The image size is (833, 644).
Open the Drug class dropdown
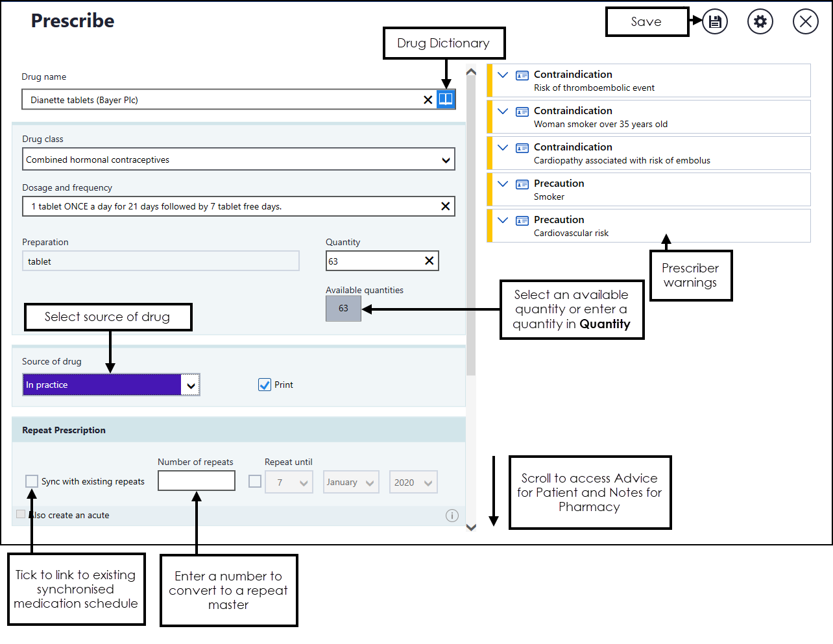pos(446,160)
